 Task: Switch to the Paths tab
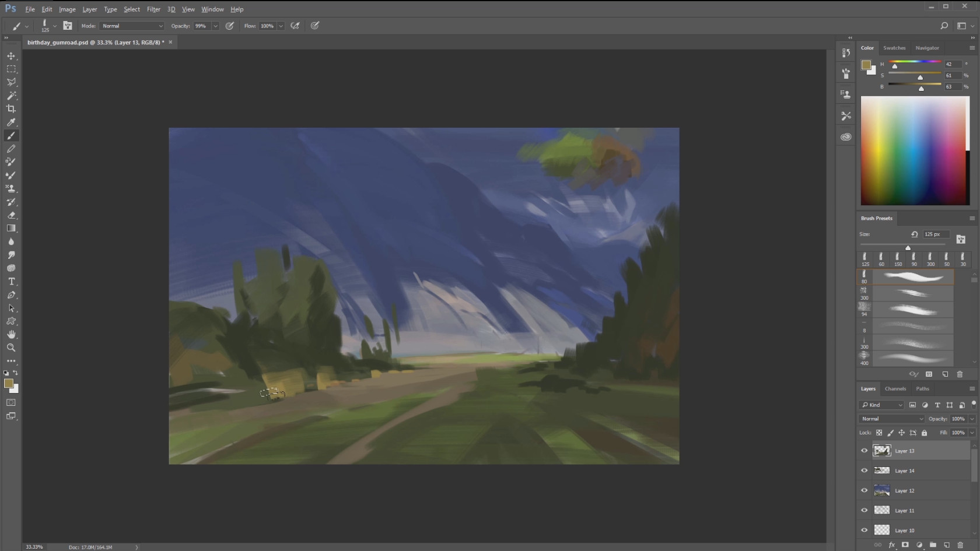point(922,389)
